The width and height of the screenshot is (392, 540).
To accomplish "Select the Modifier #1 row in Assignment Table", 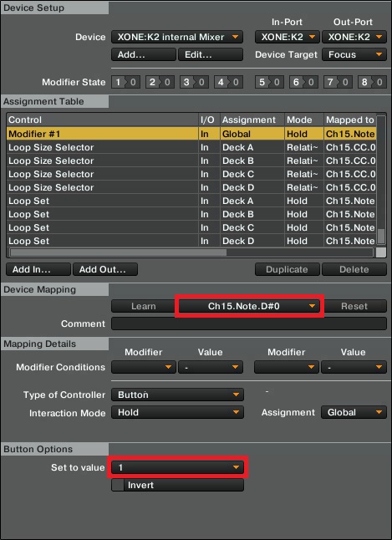I will coord(191,134).
